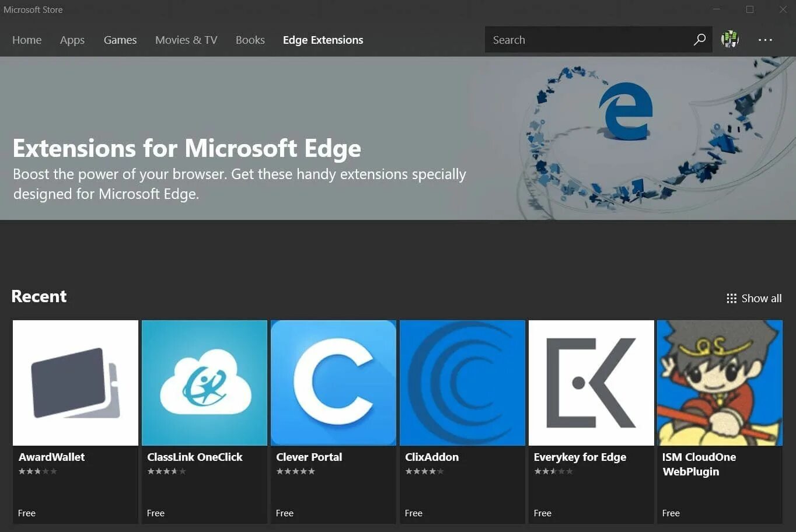Click the star rating under ClixAddon
Image resolution: width=796 pixels, height=532 pixels.
pos(424,471)
